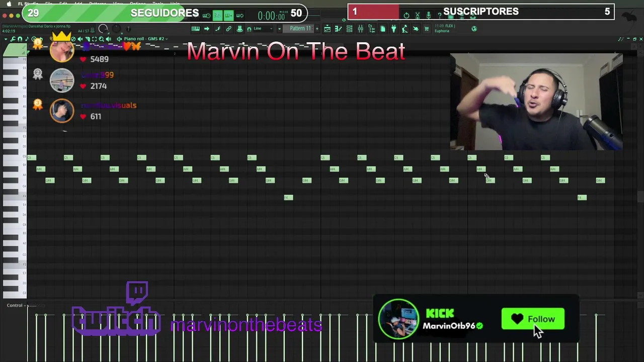This screenshot has width=644, height=362.
Task: Open the Piano roll - GMS #2 dropdown
Action: tap(145, 39)
